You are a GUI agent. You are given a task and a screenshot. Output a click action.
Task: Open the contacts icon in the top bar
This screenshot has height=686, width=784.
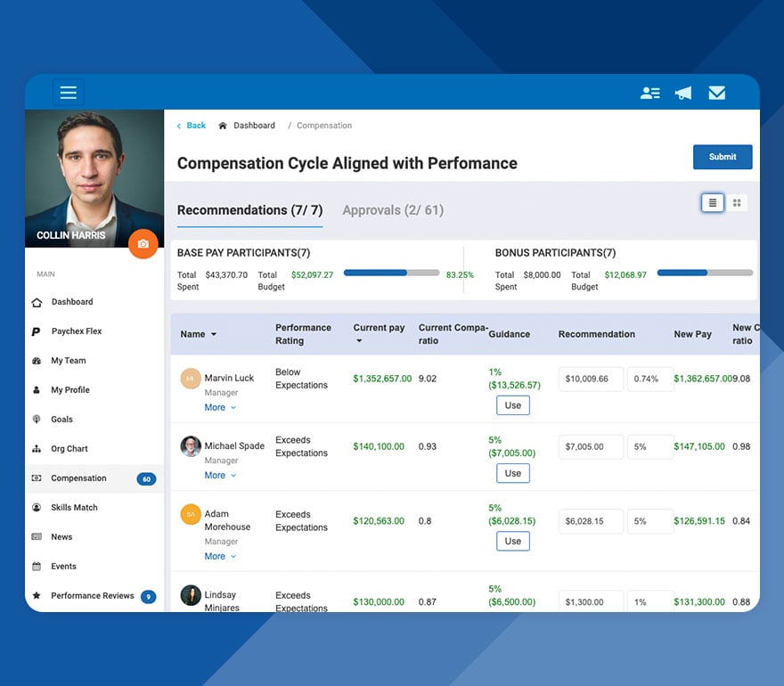[649, 92]
